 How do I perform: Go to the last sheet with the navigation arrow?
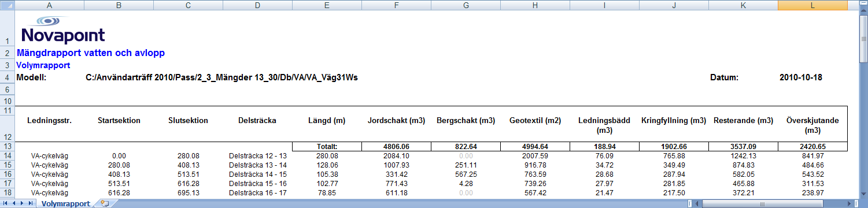(31, 203)
